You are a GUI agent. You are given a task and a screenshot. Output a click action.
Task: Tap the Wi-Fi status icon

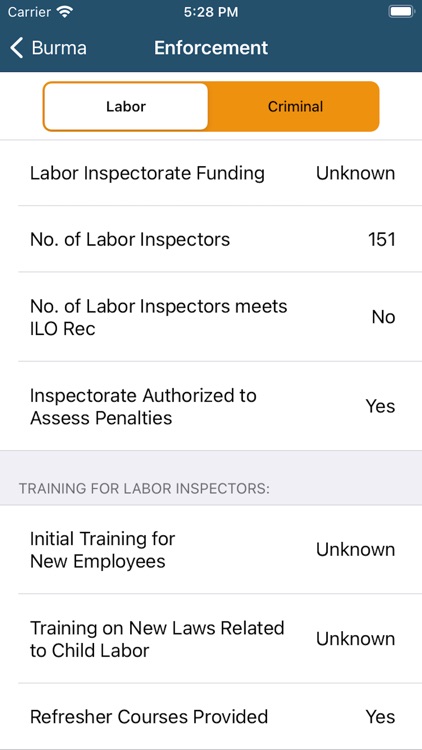(x=64, y=12)
